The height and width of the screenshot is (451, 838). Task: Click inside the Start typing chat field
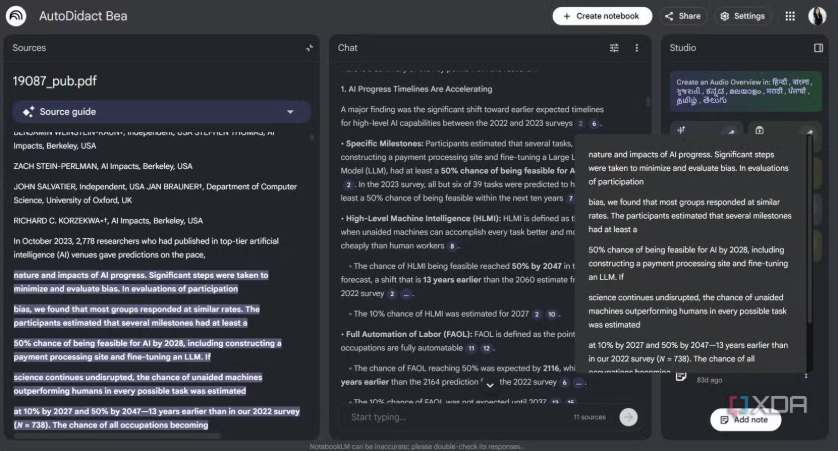click(x=450, y=417)
